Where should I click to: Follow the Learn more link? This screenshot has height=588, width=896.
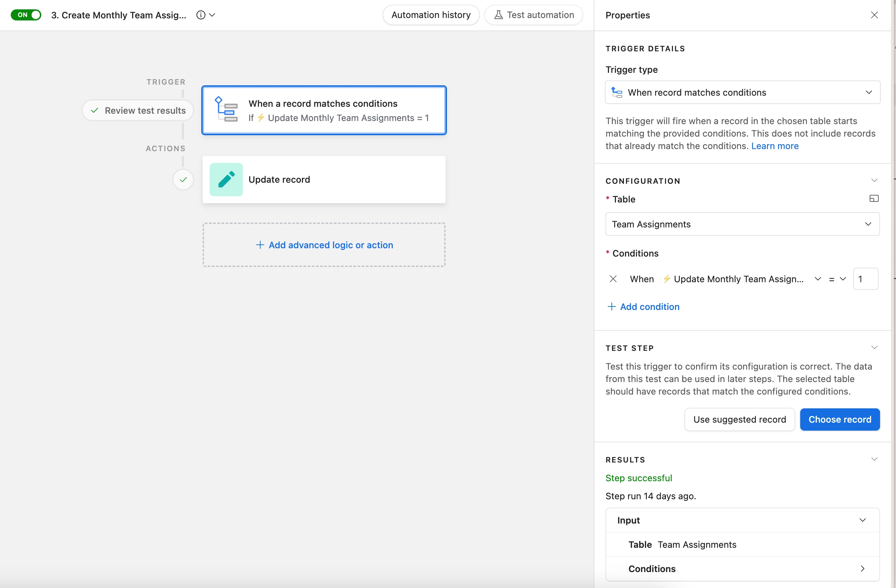pyautogui.click(x=775, y=146)
